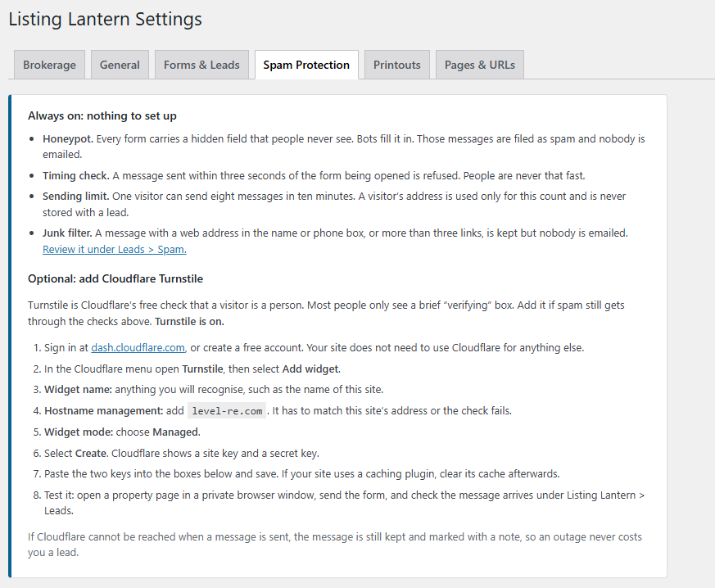
Task: Click the bold 'Create.' word in step 6
Action: point(92,453)
